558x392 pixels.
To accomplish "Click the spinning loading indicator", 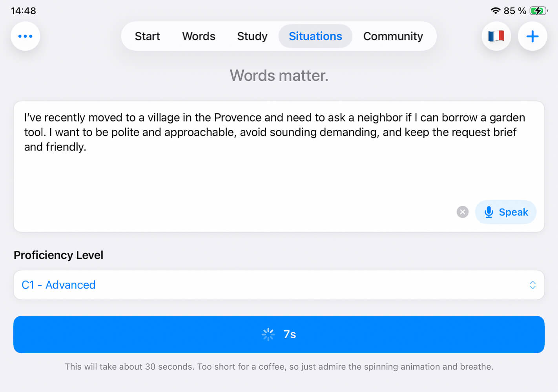I will point(268,334).
